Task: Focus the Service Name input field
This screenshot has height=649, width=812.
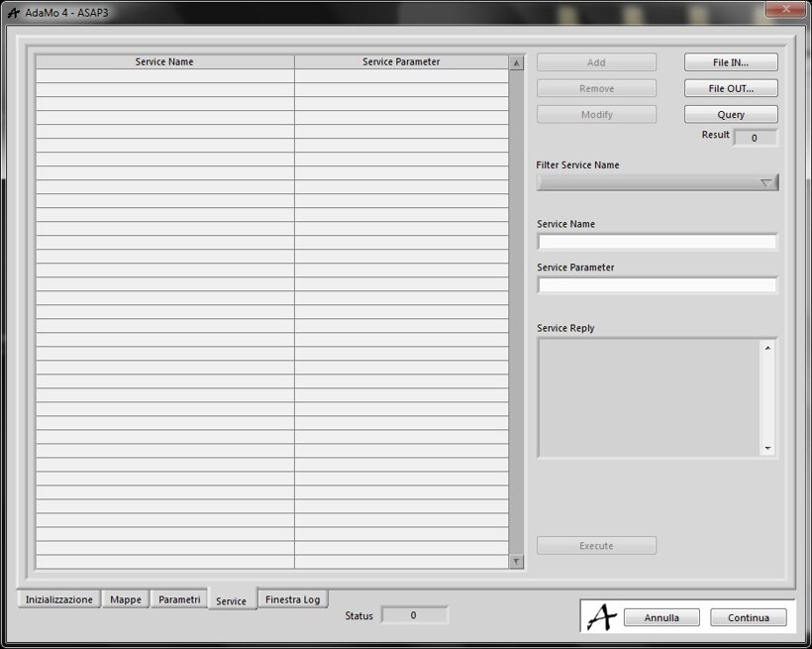Action: pos(657,242)
